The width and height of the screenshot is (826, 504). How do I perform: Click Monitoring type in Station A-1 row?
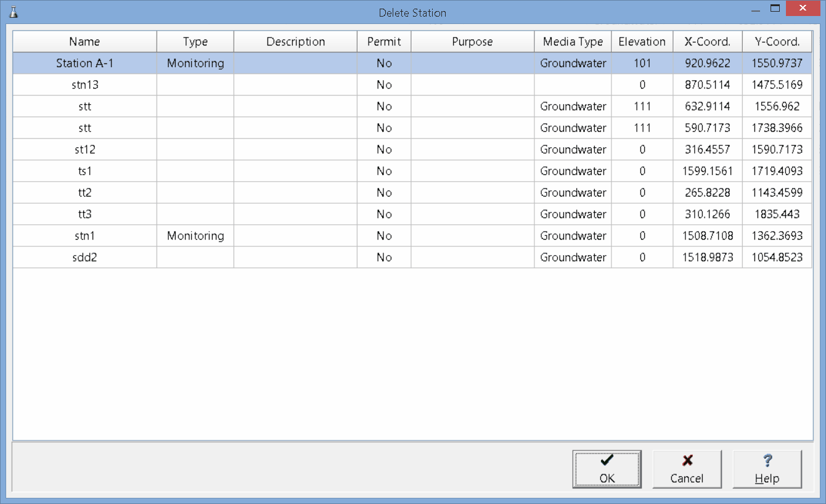(x=195, y=63)
